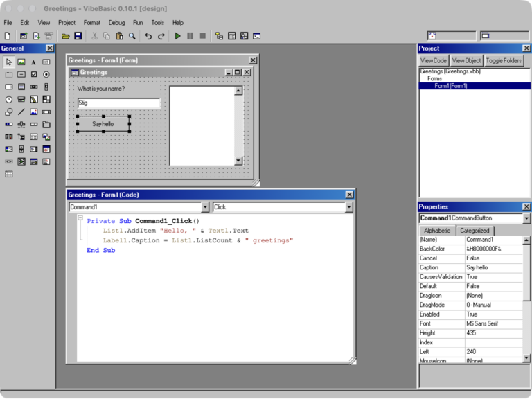Click the Add Form toolbar icon
This screenshot has height=399, width=532.
[x=24, y=36]
